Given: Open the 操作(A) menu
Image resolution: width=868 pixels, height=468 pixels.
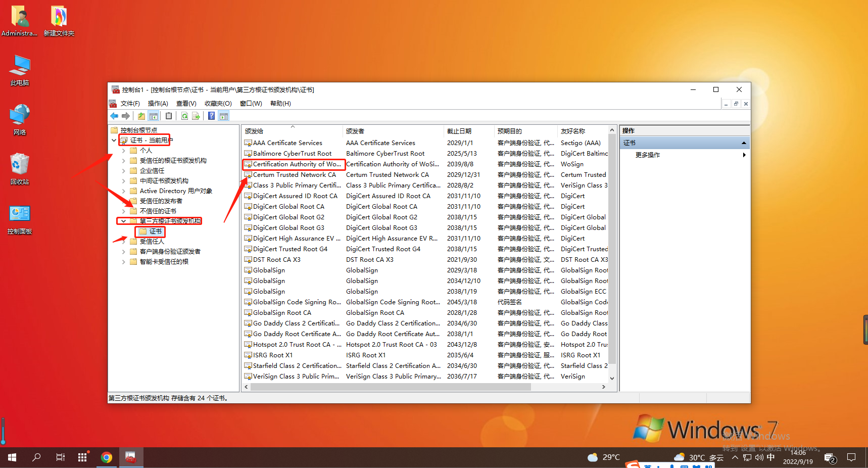Looking at the screenshot, I should pyautogui.click(x=158, y=104).
